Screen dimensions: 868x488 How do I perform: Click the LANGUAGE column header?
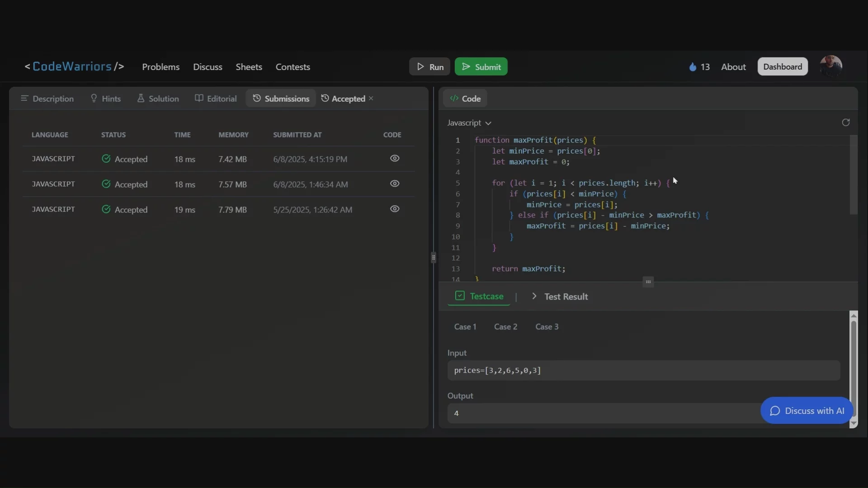coord(50,135)
